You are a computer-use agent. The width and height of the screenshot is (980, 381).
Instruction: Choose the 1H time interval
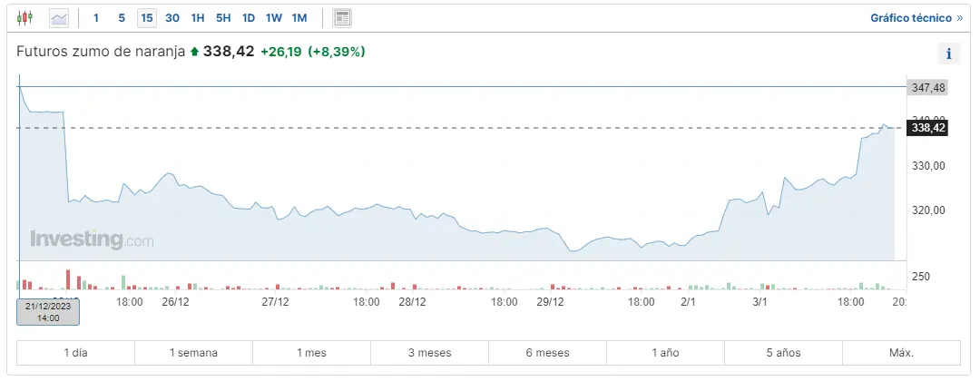click(198, 17)
